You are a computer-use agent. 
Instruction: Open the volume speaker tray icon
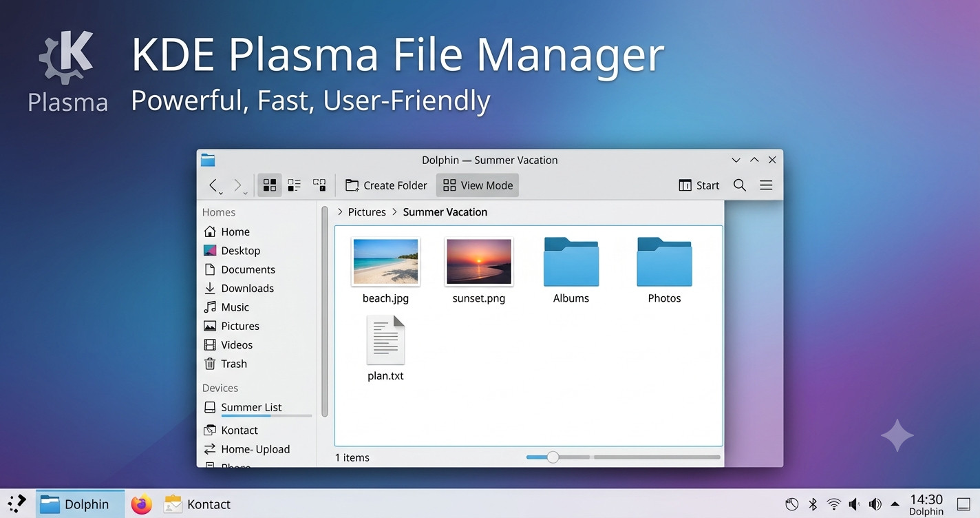pyautogui.click(x=875, y=504)
